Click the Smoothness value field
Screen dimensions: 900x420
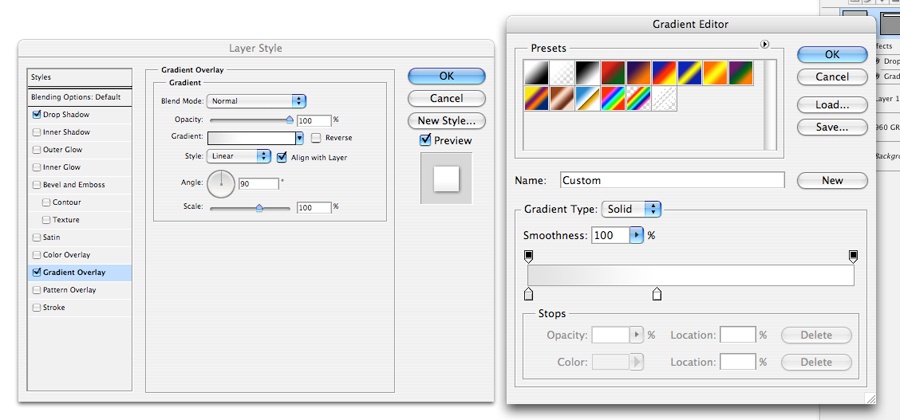tap(610, 235)
